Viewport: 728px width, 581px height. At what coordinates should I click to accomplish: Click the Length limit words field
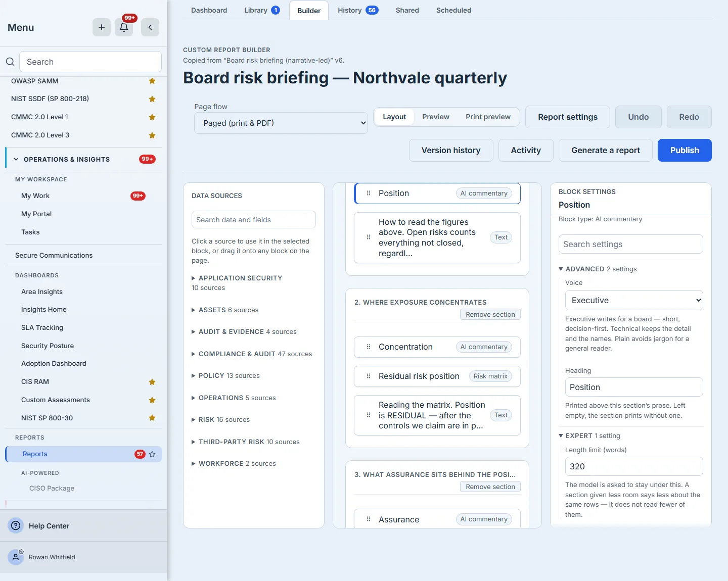634,466
